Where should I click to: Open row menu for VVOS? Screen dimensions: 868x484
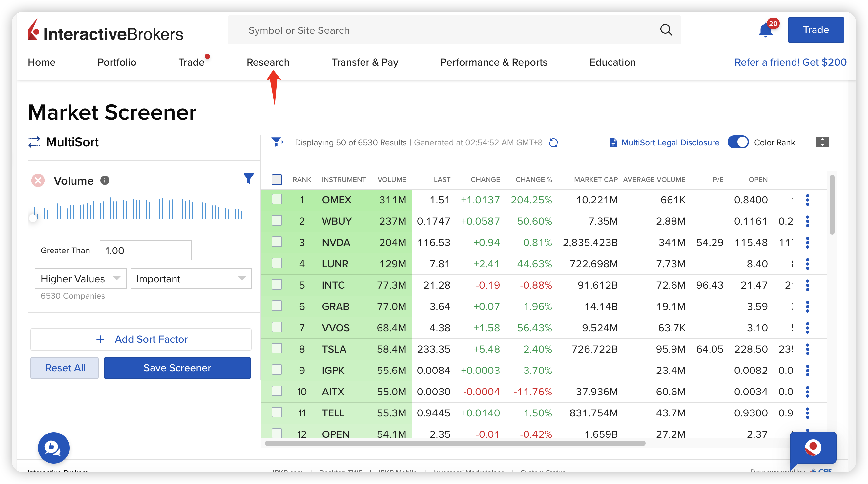pyautogui.click(x=807, y=328)
